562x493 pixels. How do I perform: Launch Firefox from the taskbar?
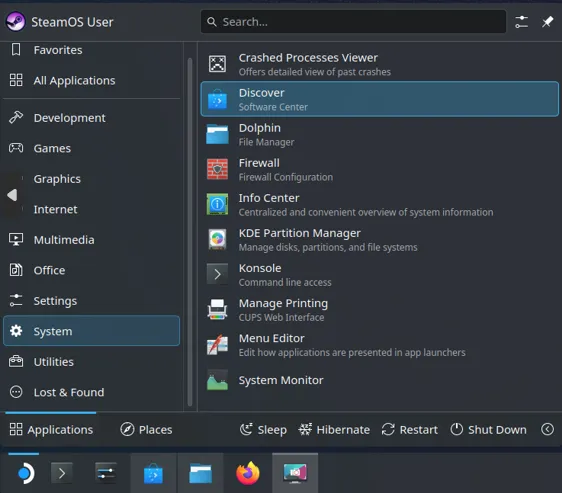click(248, 473)
